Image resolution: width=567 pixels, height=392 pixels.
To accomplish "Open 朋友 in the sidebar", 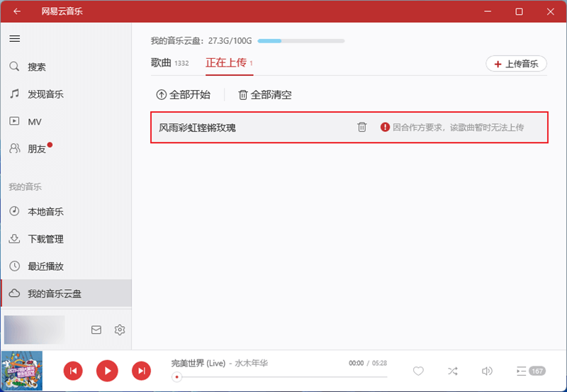I will [x=66, y=149].
